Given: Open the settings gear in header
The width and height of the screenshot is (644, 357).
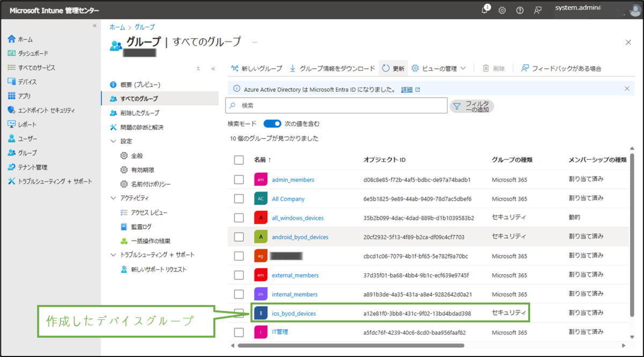Looking at the screenshot, I should [x=502, y=10].
